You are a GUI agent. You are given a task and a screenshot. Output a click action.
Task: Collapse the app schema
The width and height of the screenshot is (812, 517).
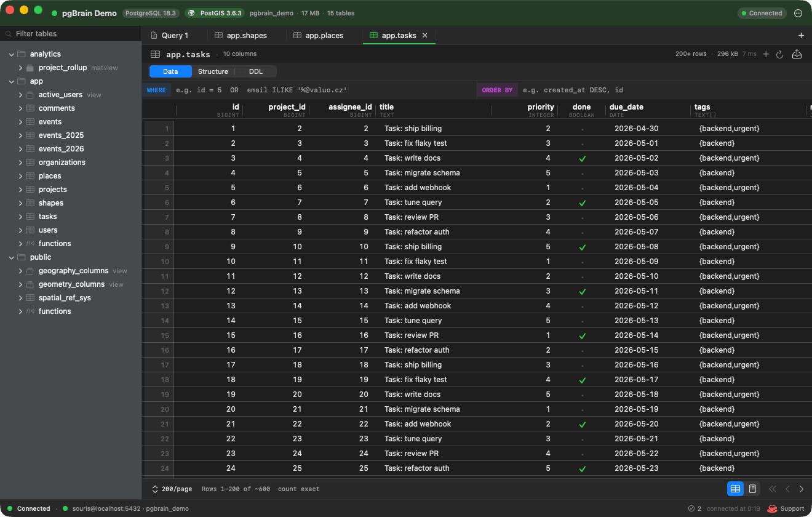tap(11, 81)
